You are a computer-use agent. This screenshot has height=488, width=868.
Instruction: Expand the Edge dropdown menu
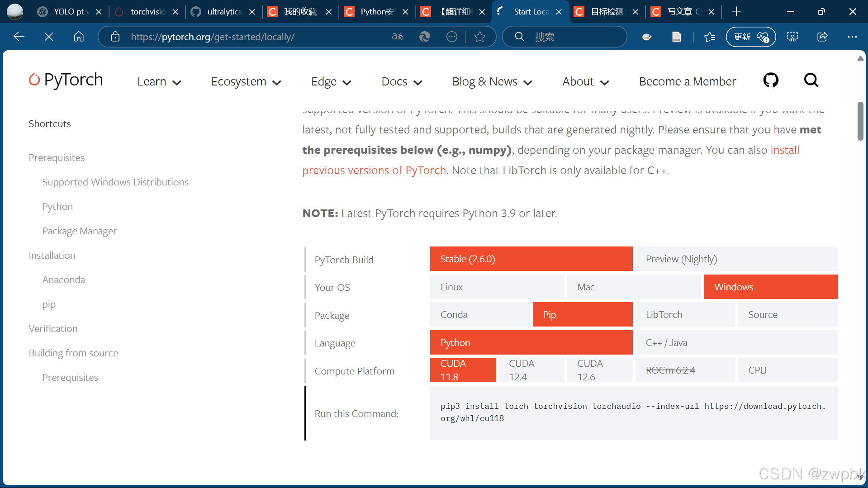coord(331,81)
